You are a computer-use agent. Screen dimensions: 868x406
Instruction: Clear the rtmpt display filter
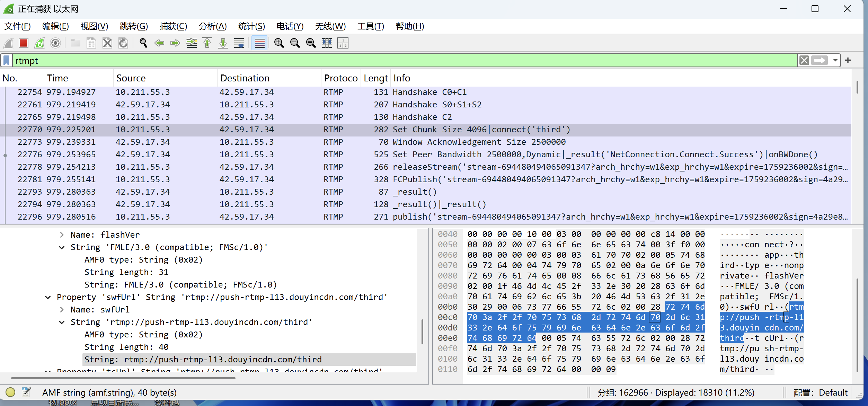[x=804, y=61]
